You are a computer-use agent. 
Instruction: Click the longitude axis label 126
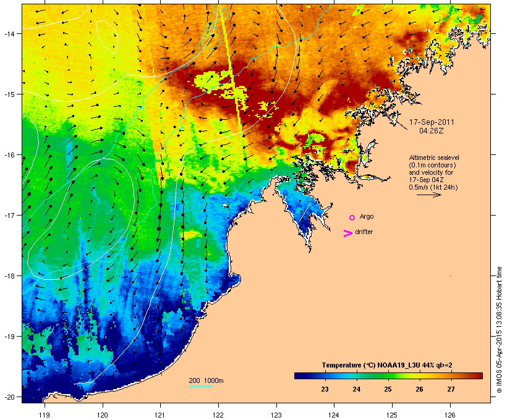(450, 415)
